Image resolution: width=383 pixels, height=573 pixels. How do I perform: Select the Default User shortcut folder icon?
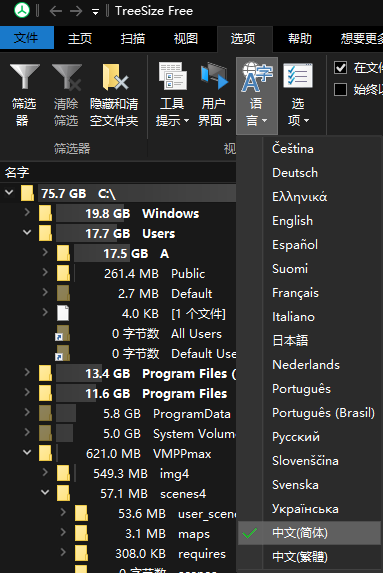click(x=62, y=353)
